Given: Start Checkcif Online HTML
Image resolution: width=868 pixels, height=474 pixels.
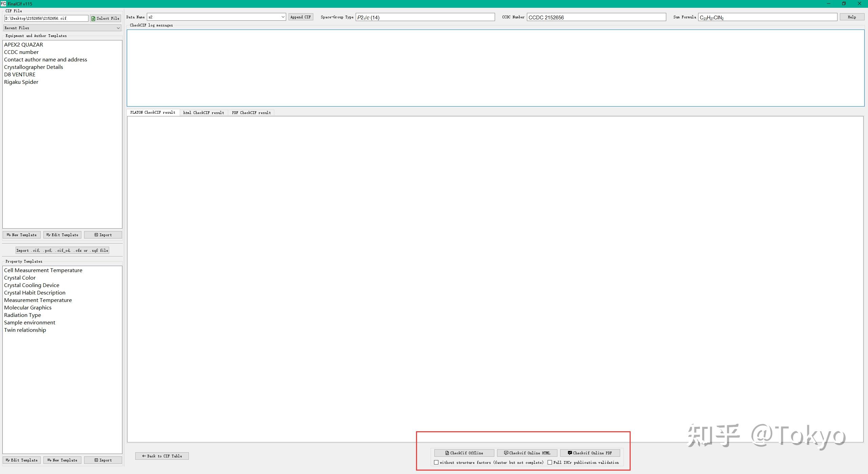Looking at the screenshot, I should [527, 453].
